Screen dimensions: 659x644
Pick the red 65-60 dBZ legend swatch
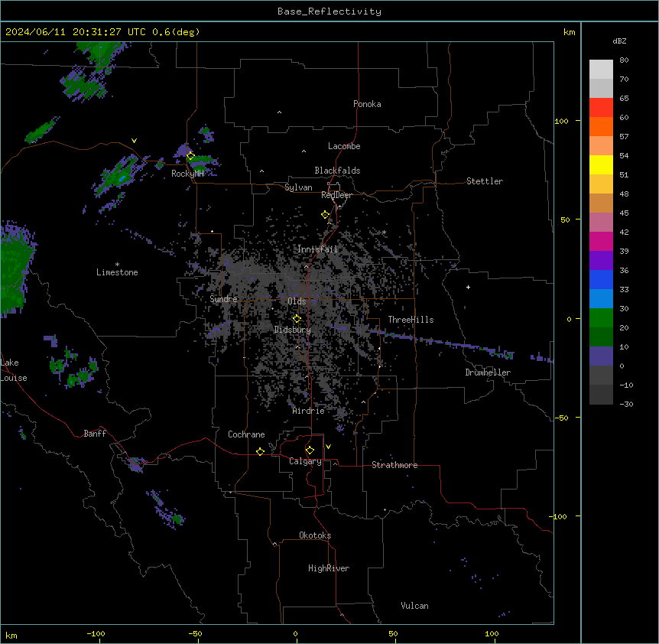pyautogui.click(x=601, y=108)
